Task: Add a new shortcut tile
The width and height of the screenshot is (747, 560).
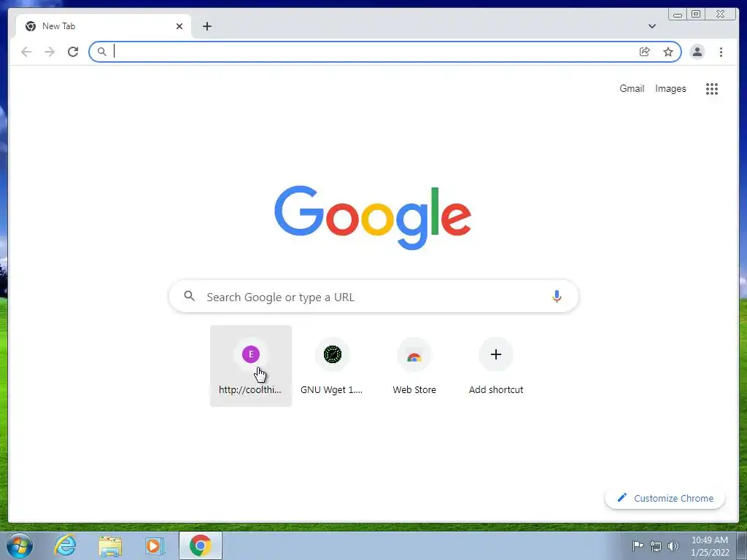Action: coord(496,366)
